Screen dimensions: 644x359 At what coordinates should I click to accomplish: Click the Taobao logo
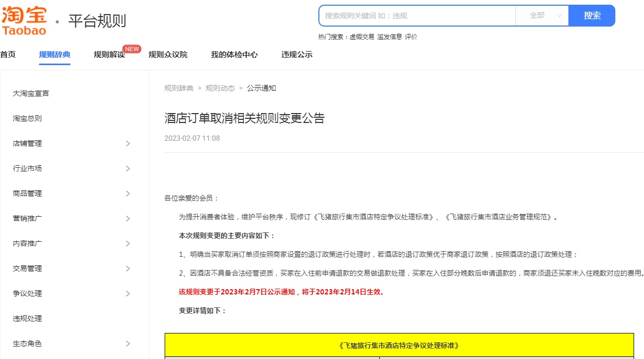24,20
